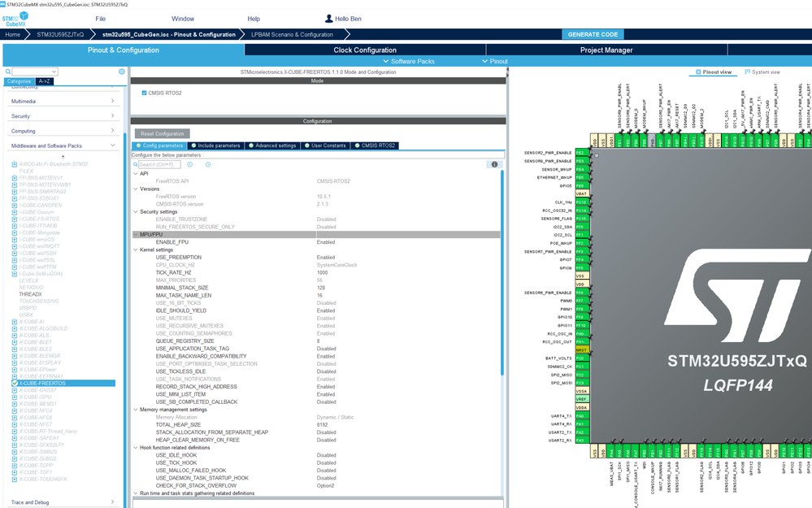
Task: Click the PC0 pin labeled BATT_VOLTS
Action: click(582, 358)
